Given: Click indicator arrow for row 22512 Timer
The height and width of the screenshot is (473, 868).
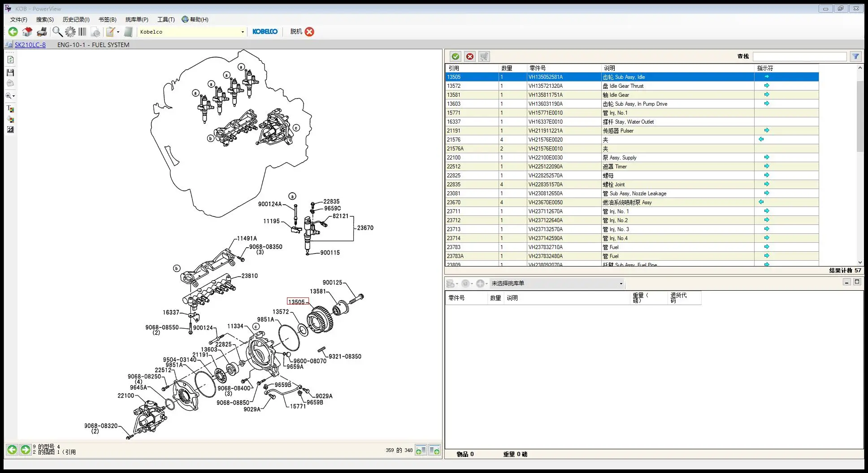Looking at the screenshot, I should click(x=767, y=166).
